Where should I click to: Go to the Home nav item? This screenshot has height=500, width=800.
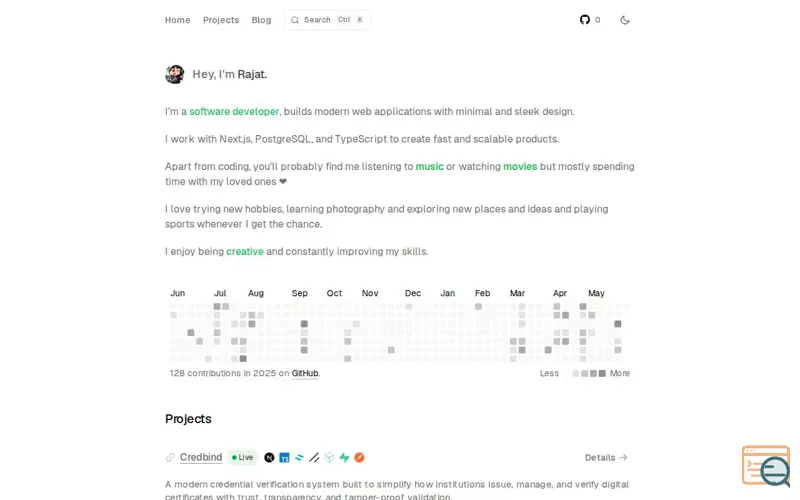(178, 20)
